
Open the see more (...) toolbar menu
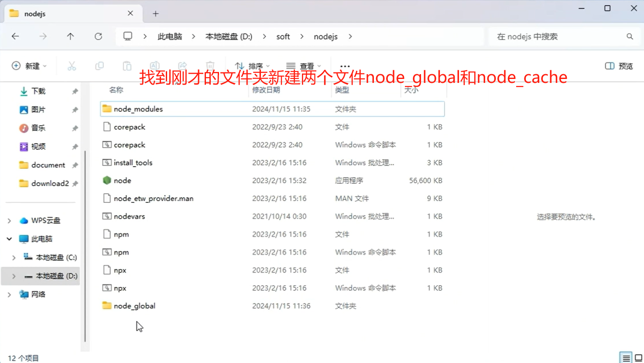[345, 66]
